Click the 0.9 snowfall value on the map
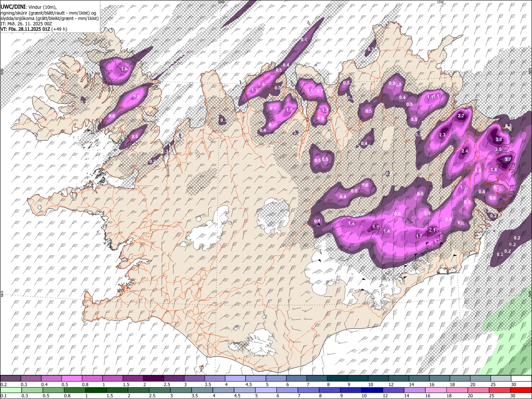Screen dimensions: 532x399 click(x=135, y=97)
